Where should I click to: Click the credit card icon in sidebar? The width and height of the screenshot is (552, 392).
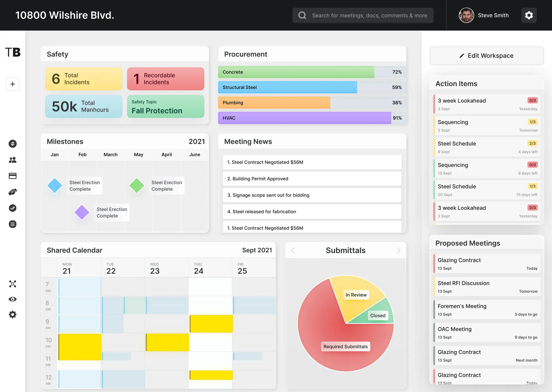point(13,176)
